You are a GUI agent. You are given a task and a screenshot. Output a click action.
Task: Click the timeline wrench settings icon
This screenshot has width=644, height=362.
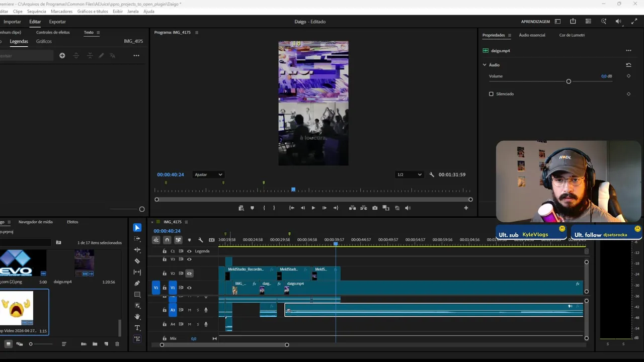(200, 240)
